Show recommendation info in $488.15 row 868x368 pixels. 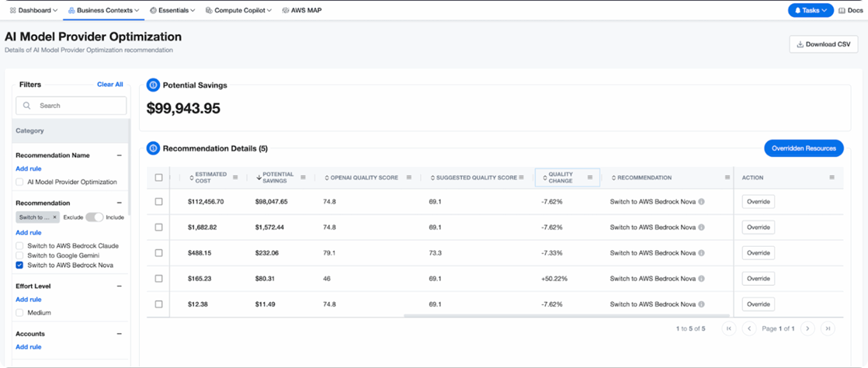[x=701, y=253]
